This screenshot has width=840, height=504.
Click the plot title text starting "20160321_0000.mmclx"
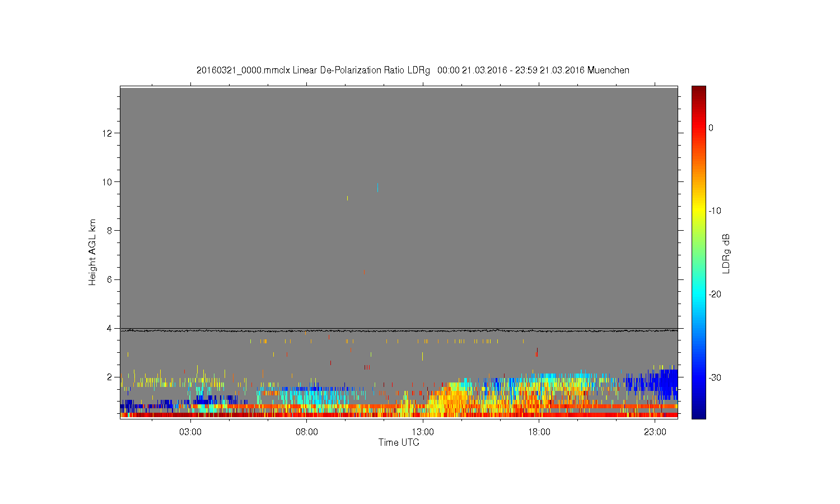click(x=413, y=71)
